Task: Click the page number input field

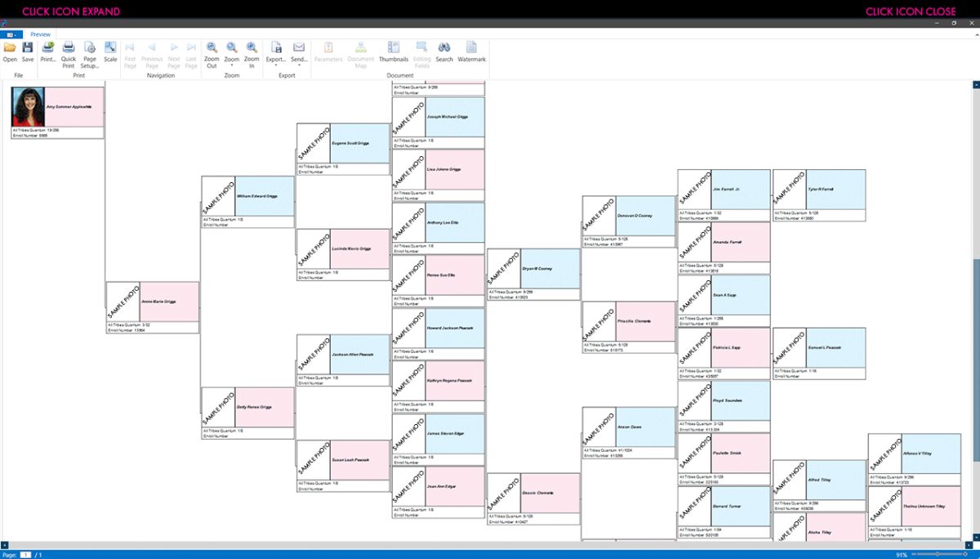Action: click(x=25, y=555)
